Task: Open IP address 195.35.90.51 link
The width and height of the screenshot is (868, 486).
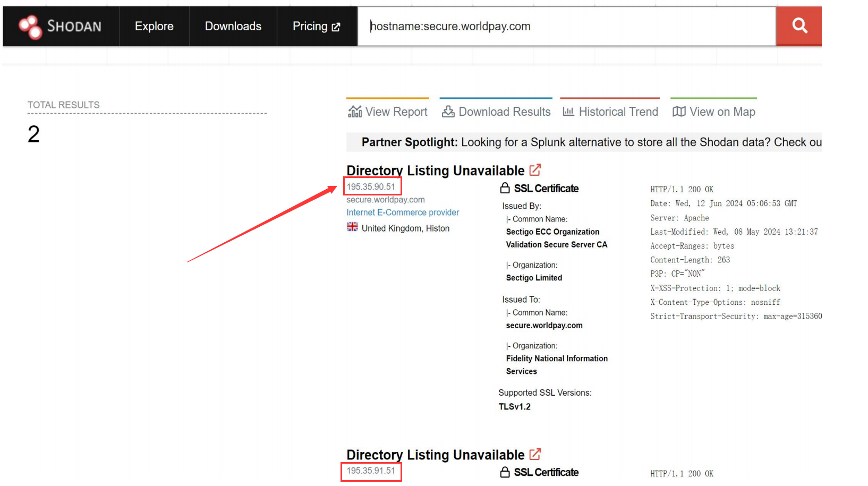Action: [371, 187]
